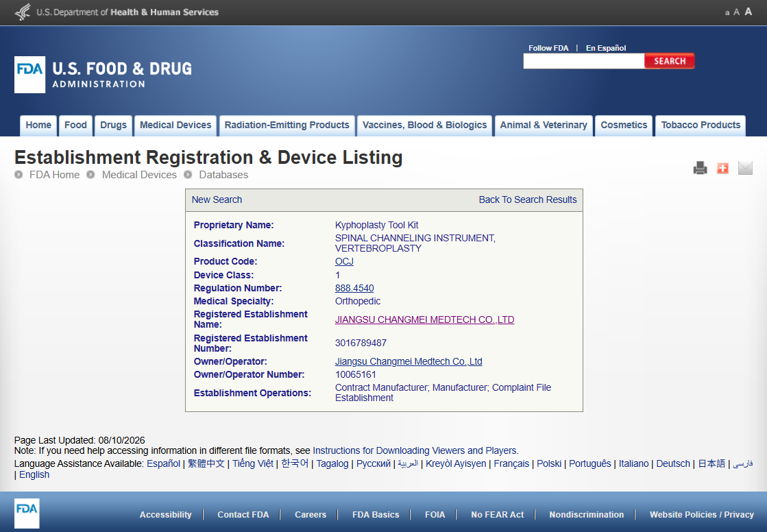Viewport: 767px width, 532px height.
Task: Click Back To Search Results link
Action: click(x=528, y=199)
